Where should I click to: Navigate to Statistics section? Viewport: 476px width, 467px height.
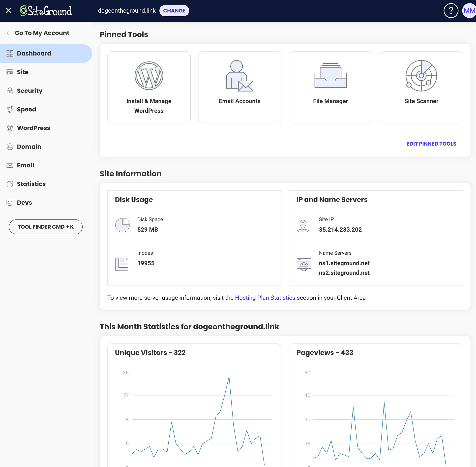(31, 184)
